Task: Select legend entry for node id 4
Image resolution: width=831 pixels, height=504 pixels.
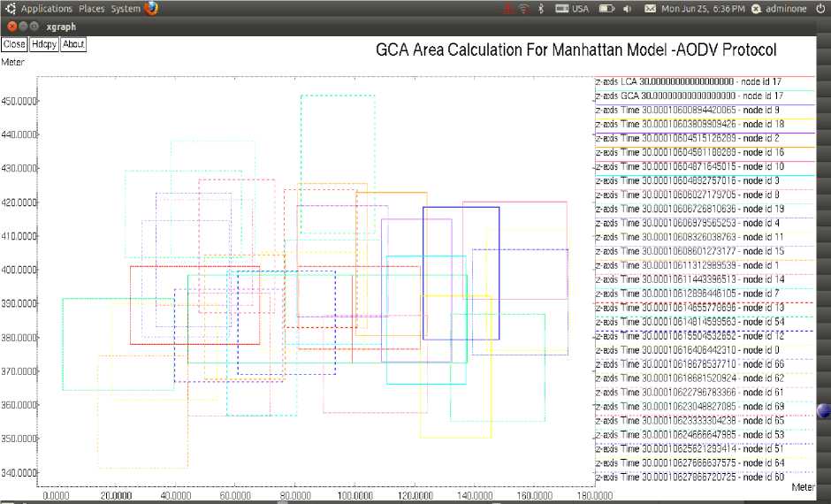Action: 688,223
